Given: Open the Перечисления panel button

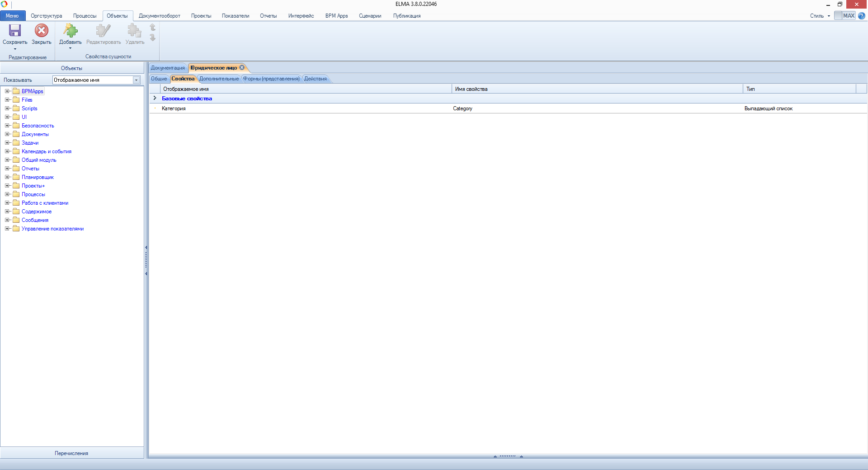Looking at the screenshot, I should (71, 453).
